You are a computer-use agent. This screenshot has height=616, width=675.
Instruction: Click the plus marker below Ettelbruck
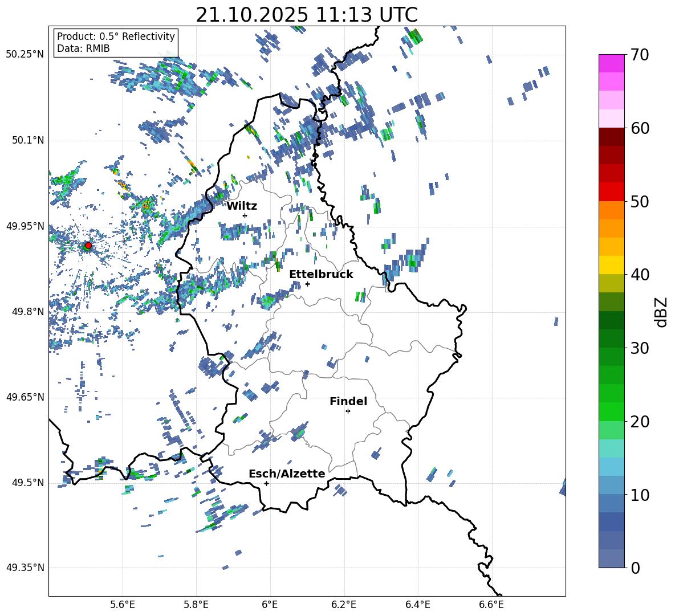pos(307,284)
